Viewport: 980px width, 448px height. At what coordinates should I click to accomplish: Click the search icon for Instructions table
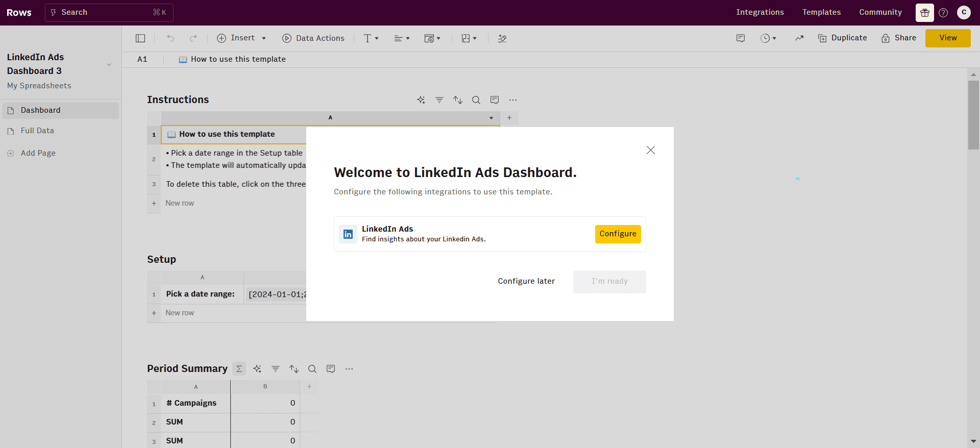pyautogui.click(x=476, y=100)
